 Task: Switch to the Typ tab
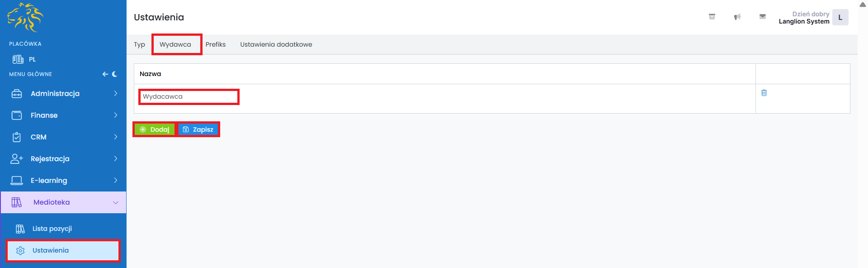[x=139, y=44]
